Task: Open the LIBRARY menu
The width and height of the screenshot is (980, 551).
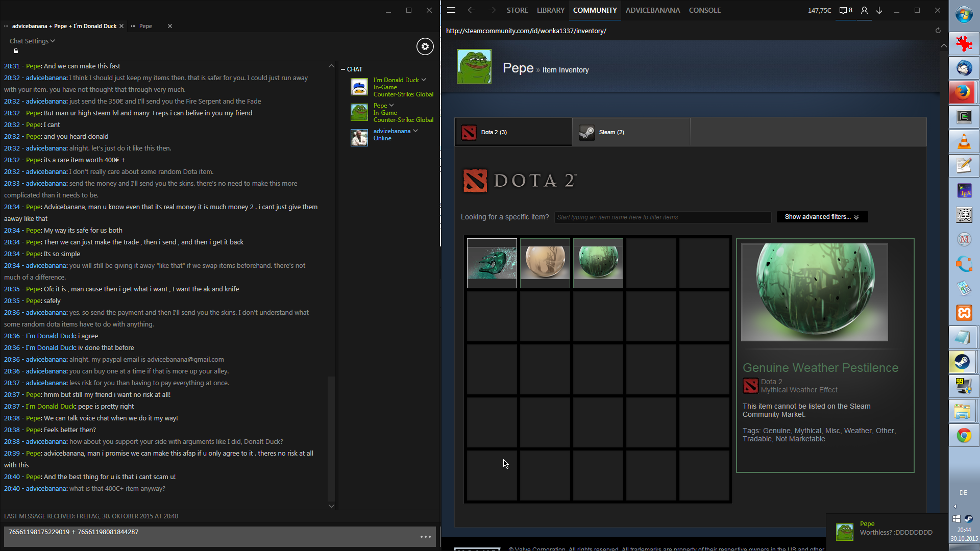Action: (x=550, y=10)
